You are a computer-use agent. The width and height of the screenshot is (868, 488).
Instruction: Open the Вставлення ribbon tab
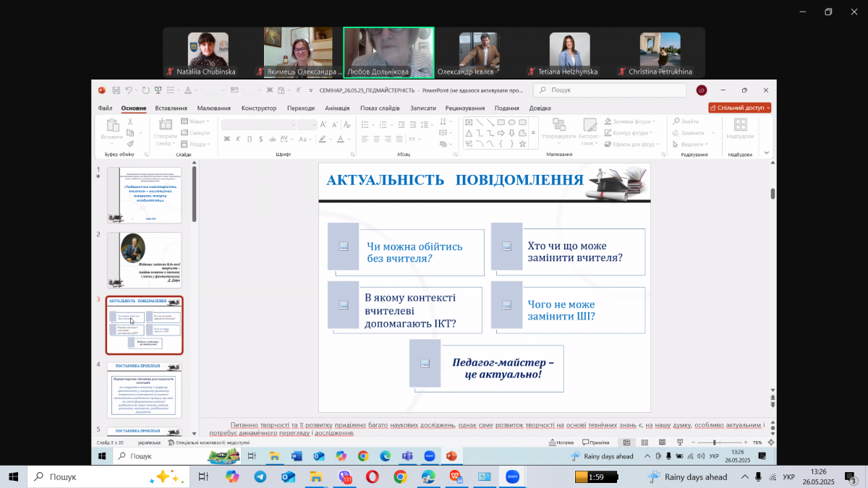171,108
